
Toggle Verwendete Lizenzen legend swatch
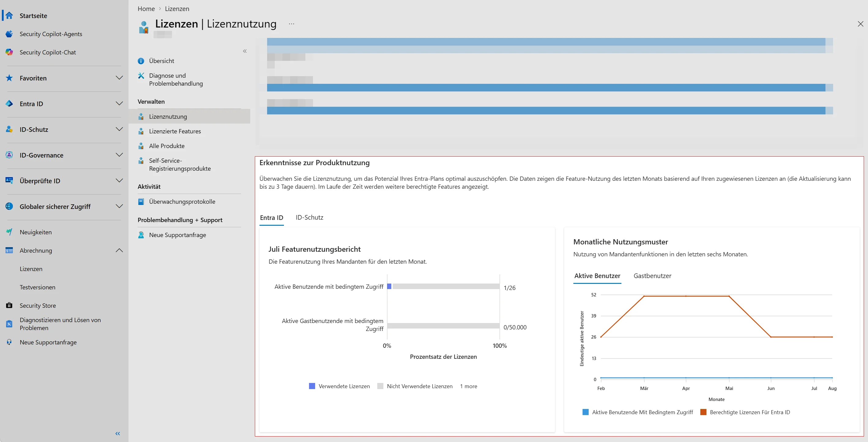[312, 386]
